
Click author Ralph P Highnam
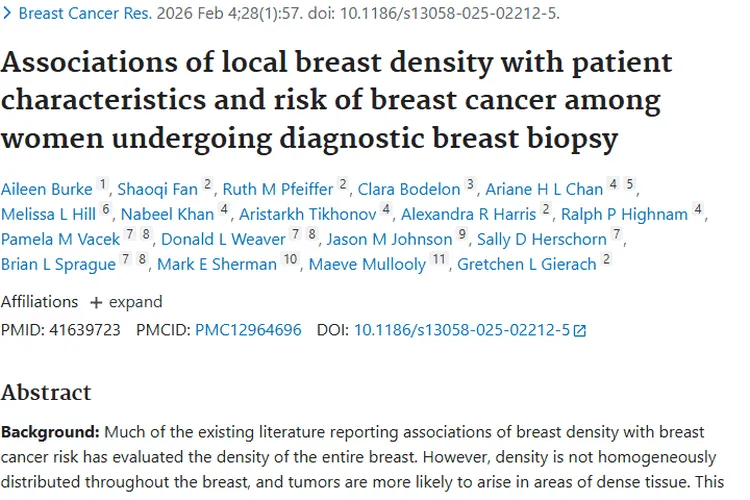(x=624, y=214)
